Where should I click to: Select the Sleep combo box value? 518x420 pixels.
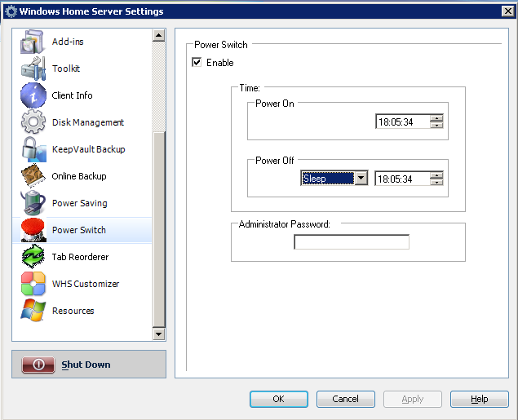click(x=327, y=179)
